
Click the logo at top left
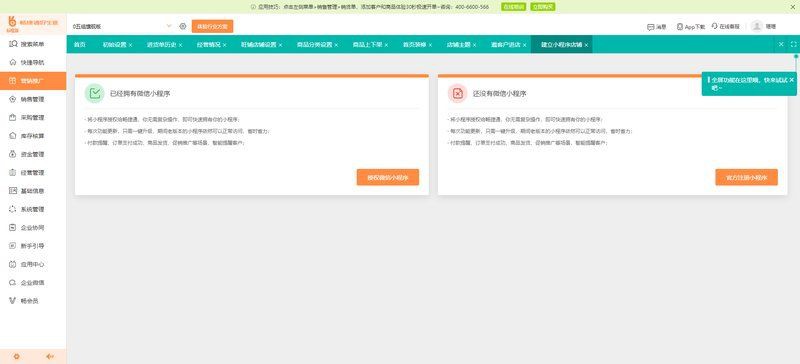(x=33, y=24)
